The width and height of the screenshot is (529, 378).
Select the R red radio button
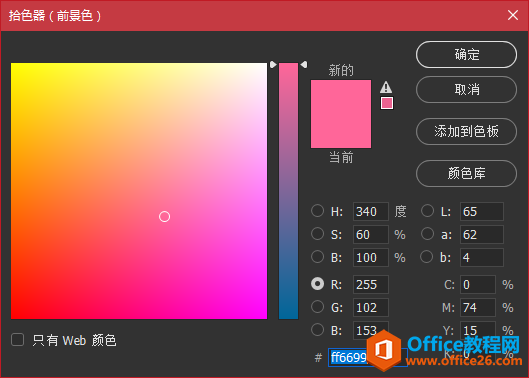click(x=317, y=284)
